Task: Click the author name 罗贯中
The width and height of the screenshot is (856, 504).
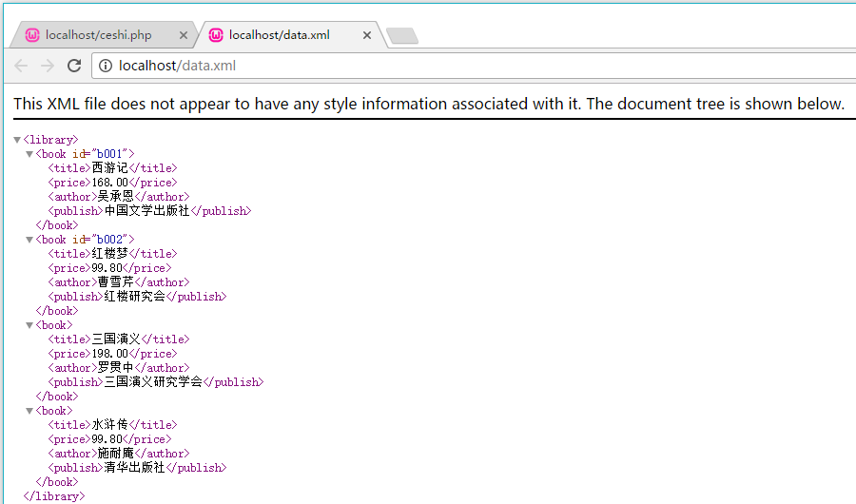Action: pos(116,368)
